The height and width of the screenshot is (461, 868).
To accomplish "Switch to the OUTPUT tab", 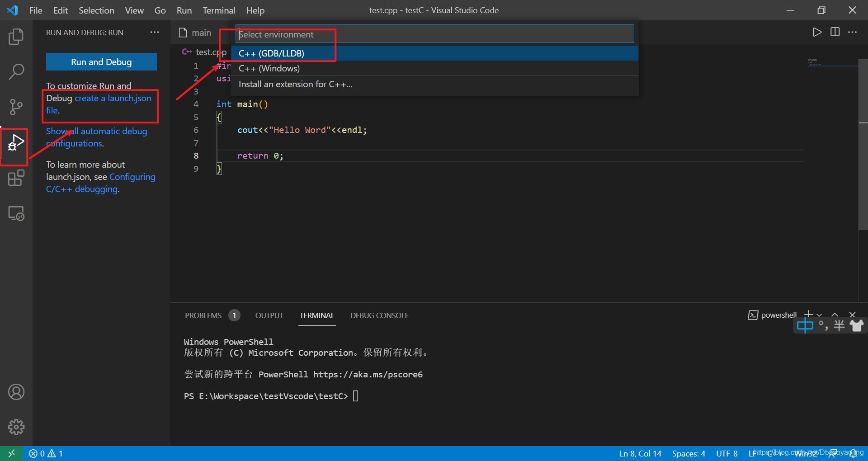I will [269, 315].
